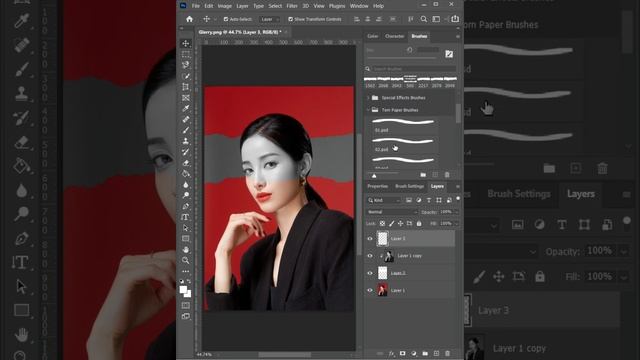This screenshot has width=640, height=360.
Task: Select the Blur tool
Action: click(x=186, y=184)
